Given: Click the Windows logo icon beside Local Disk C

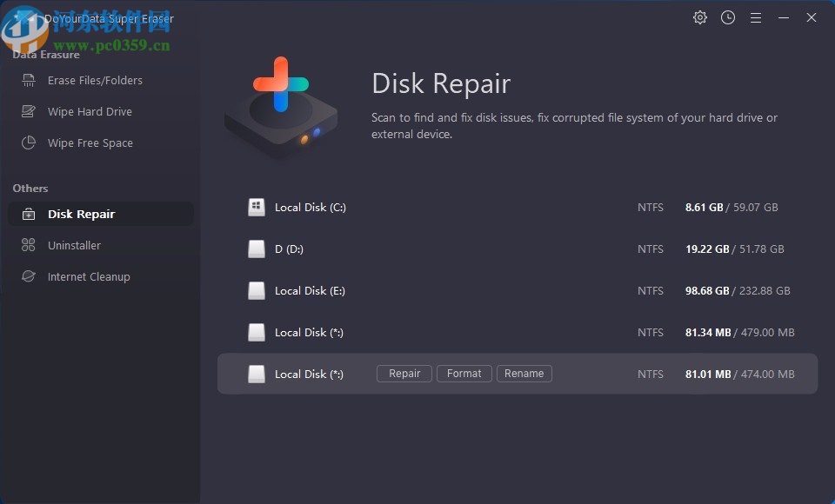Looking at the screenshot, I should pos(257,207).
